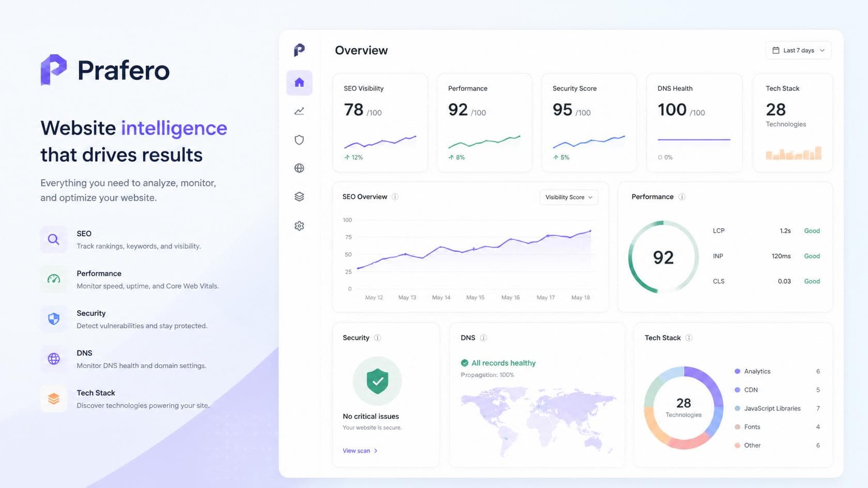Viewport: 868px width, 488px height.
Task: Open the Tech Stack 28 Technologies card
Action: pyautogui.click(x=793, y=123)
